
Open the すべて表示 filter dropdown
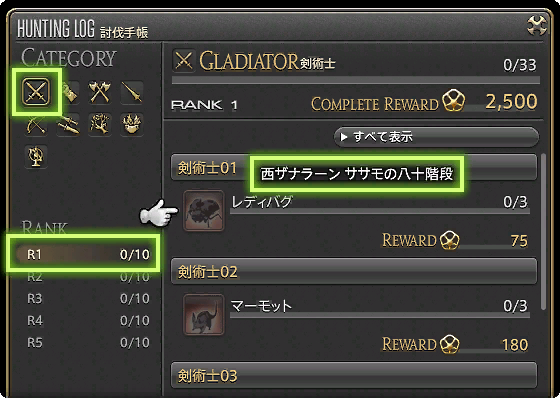[436, 137]
